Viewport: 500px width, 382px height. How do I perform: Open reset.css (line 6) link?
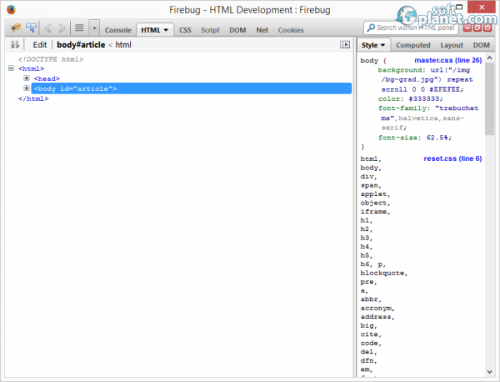click(453, 159)
